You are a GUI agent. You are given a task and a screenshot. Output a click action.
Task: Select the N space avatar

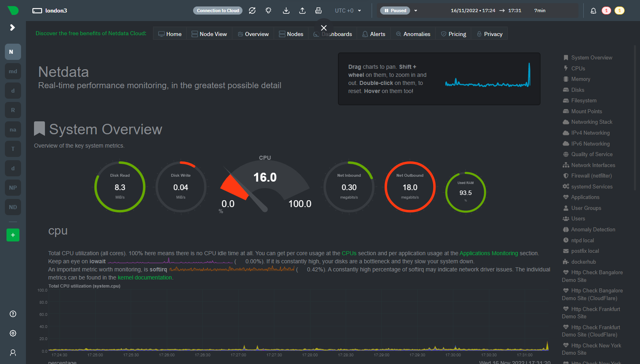[x=13, y=52]
